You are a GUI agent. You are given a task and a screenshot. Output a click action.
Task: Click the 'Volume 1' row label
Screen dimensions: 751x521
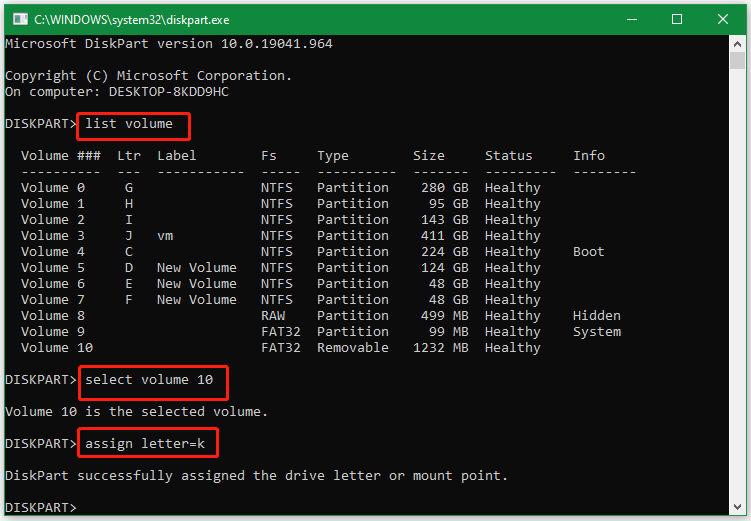(53, 204)
